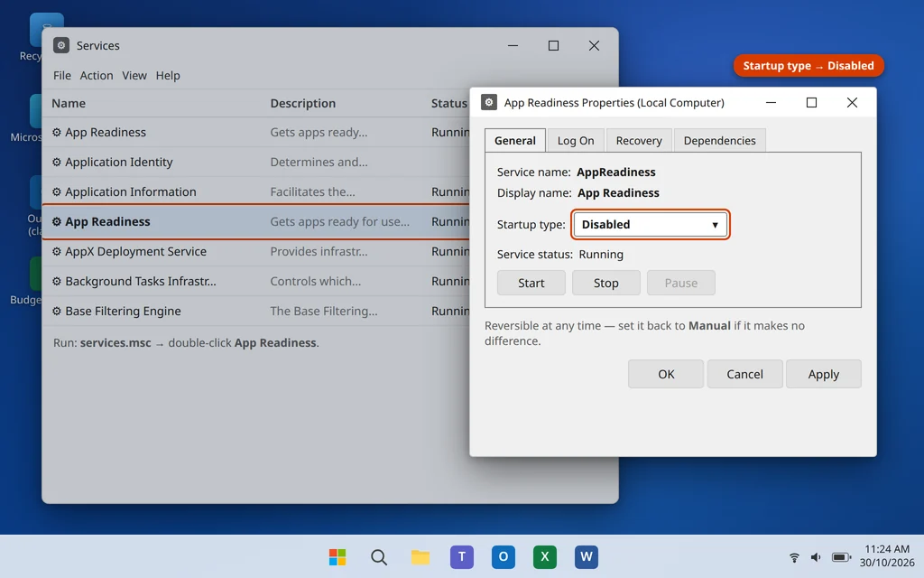Click the Description column header
Viewport: 924px width, 578px height.
click(x=303, y=103)
